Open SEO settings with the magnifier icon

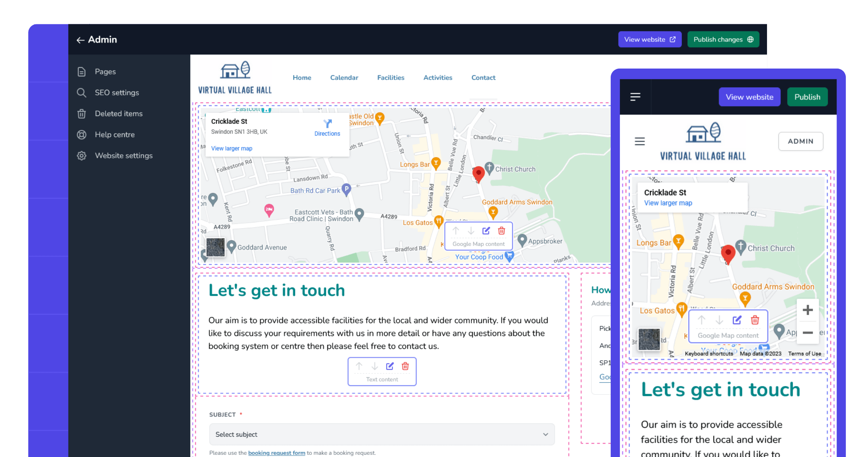tap(81, 92)
